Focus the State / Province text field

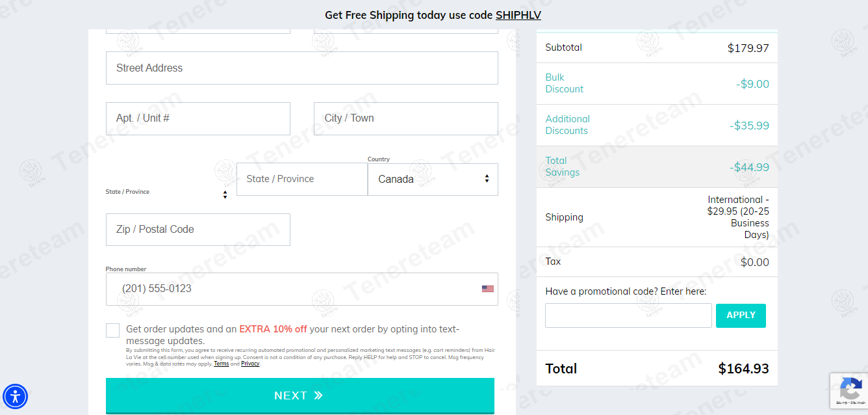click(302, 179)
